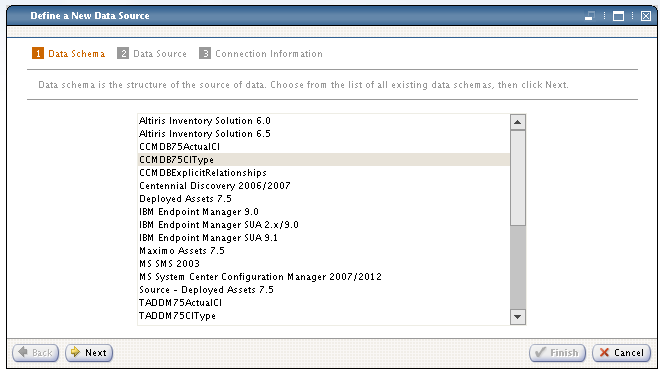Select MS SMS 2003 schema

point(323,264)
